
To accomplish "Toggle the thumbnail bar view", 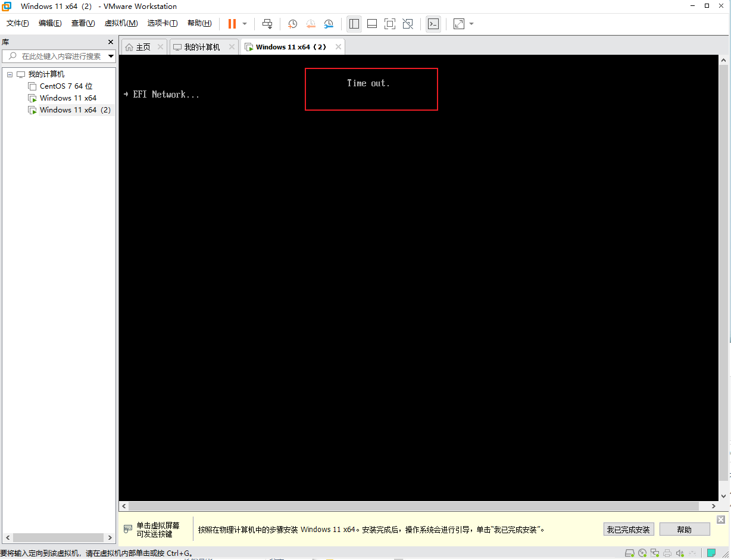I will coord(372,24).
